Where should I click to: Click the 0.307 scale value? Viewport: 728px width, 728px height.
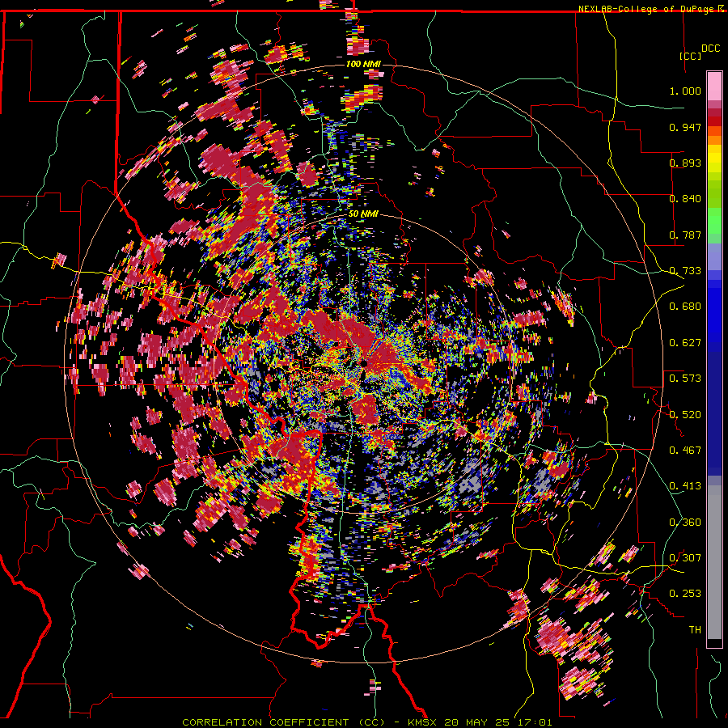pos(685,558)
